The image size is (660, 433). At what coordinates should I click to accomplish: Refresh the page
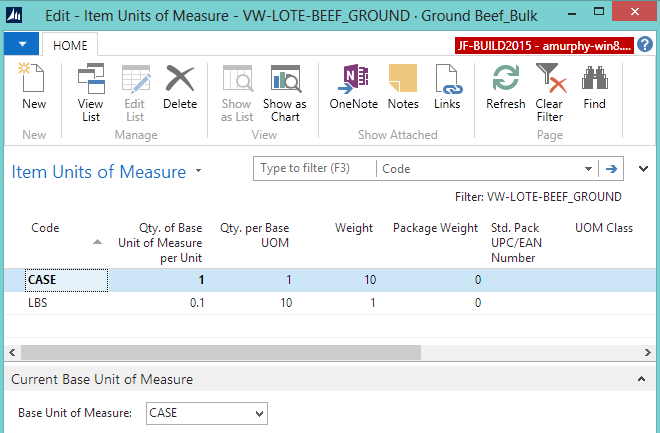pyautogui.click(x=506, y=86)
